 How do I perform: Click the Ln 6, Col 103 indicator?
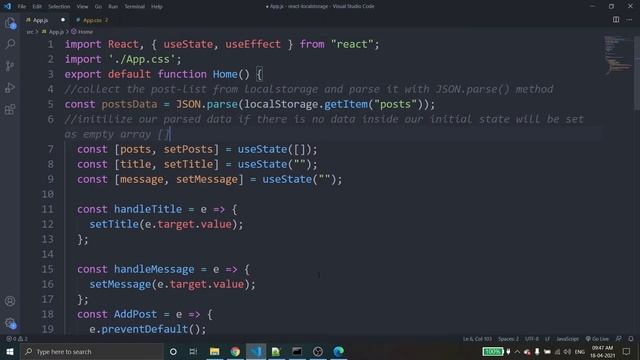coord(477,339)
